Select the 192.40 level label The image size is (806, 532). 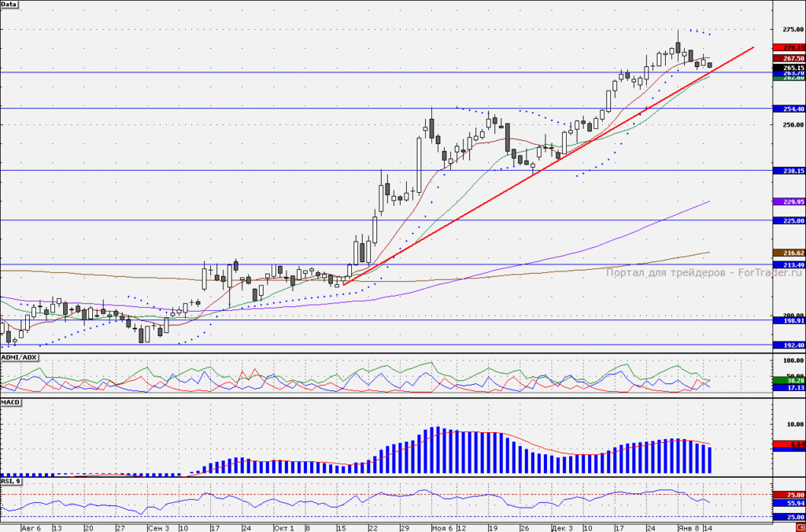pos(789,346)
